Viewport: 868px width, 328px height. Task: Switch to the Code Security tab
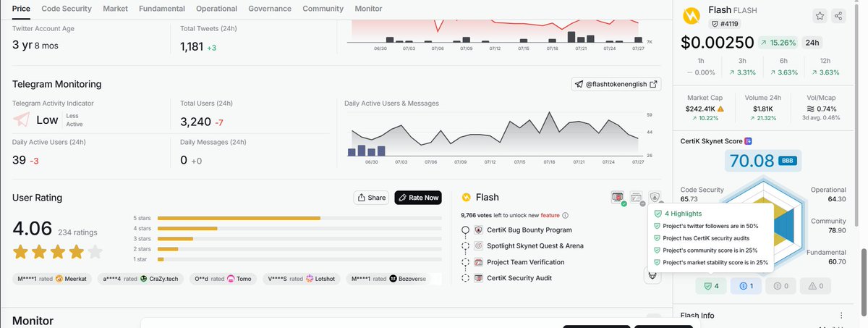pos(67,9)
